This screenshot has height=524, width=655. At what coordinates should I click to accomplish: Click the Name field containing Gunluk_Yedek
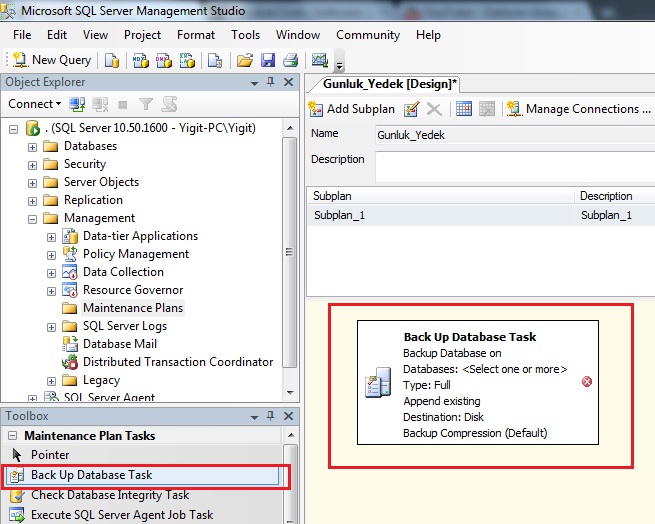515,135
